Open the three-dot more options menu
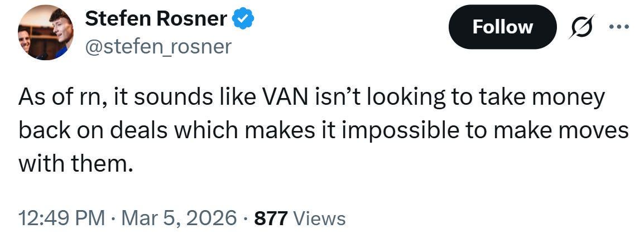 [x=620, y=26]
